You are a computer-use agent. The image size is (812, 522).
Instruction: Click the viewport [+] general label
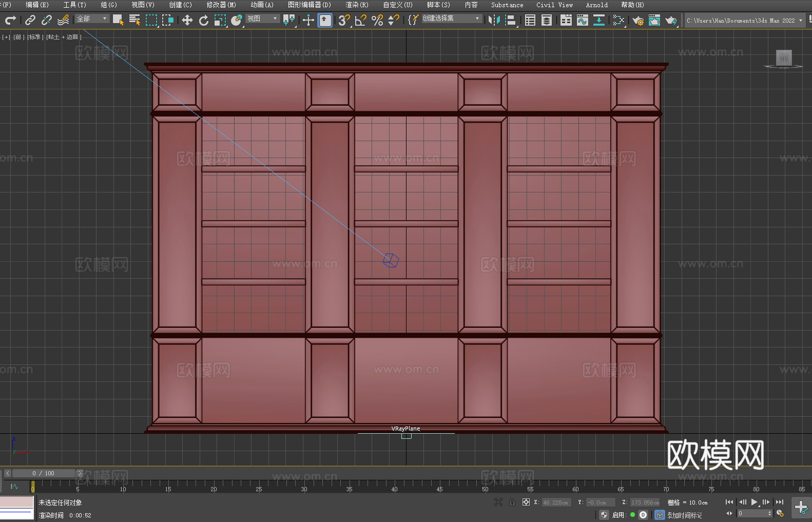coord(6,37)
